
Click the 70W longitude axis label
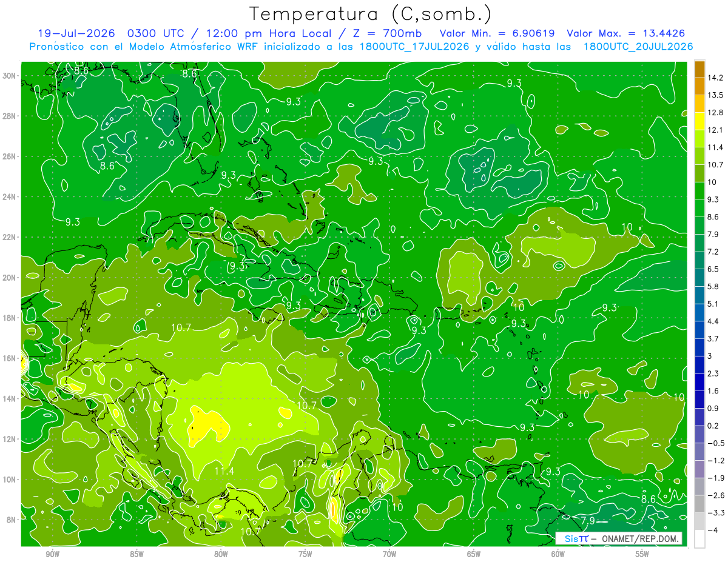(x=389, y=554)
